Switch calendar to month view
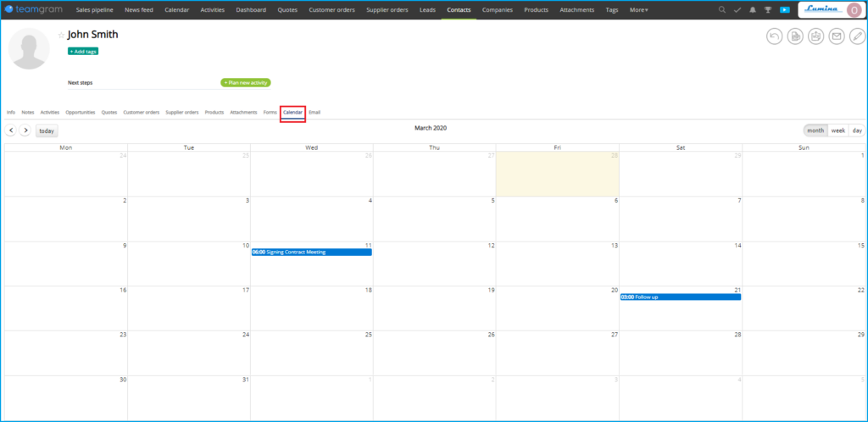868x422 pixels. click(815, 130)
